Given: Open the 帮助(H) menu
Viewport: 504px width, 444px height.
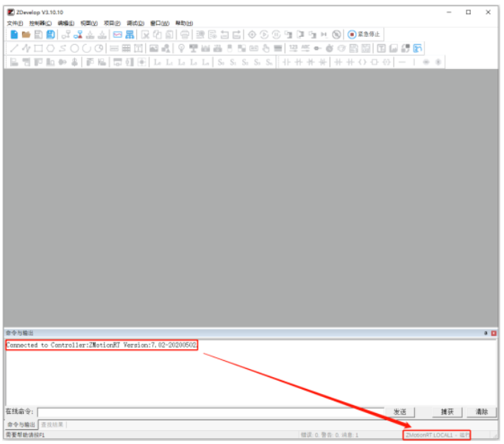Looking at the screenshot, I should [x=184, y=23].
